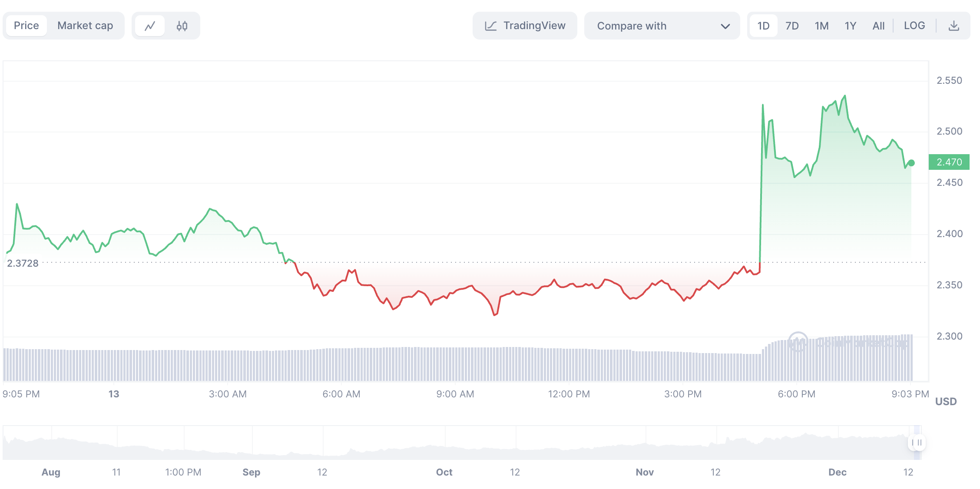The image size is (980, 489).
Task: Select the 1D time range
Action: (x=763, y=26)
